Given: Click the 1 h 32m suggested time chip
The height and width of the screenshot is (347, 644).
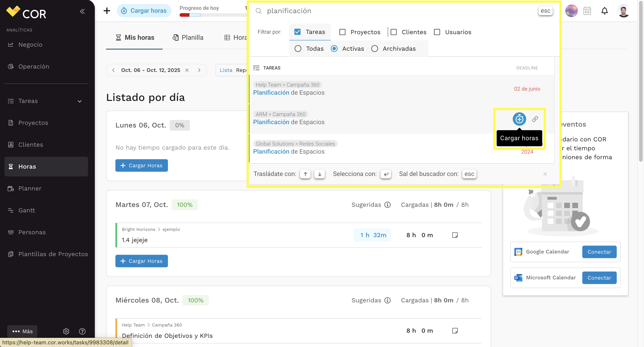Looking at the screenshot, I should (x=372, y=235).
